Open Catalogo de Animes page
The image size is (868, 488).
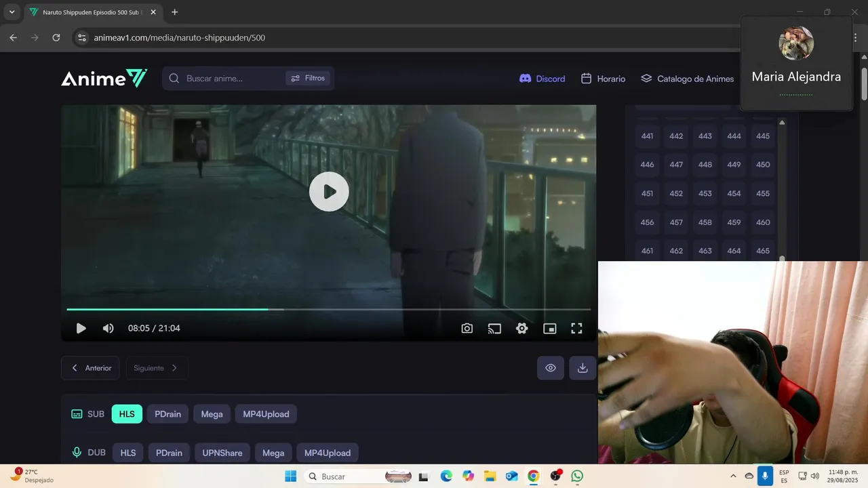click(687, 79)
